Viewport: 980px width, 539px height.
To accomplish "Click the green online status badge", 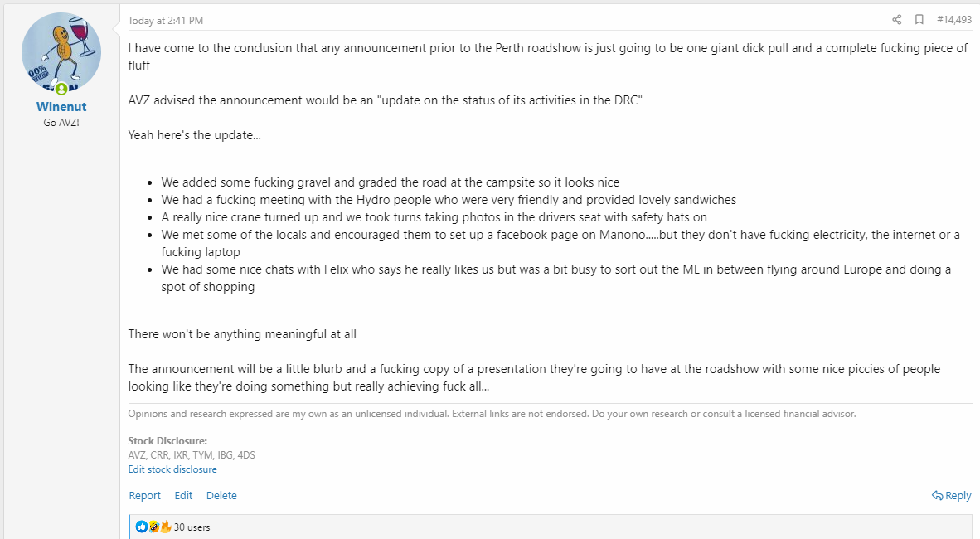I will pos(61,89).
